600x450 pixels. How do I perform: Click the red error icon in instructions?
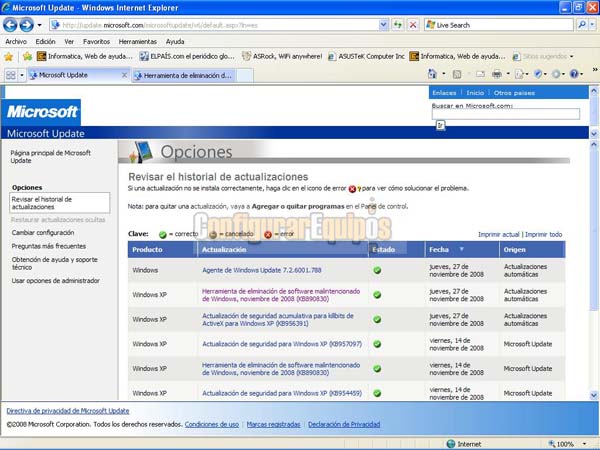tap(352, 189)
